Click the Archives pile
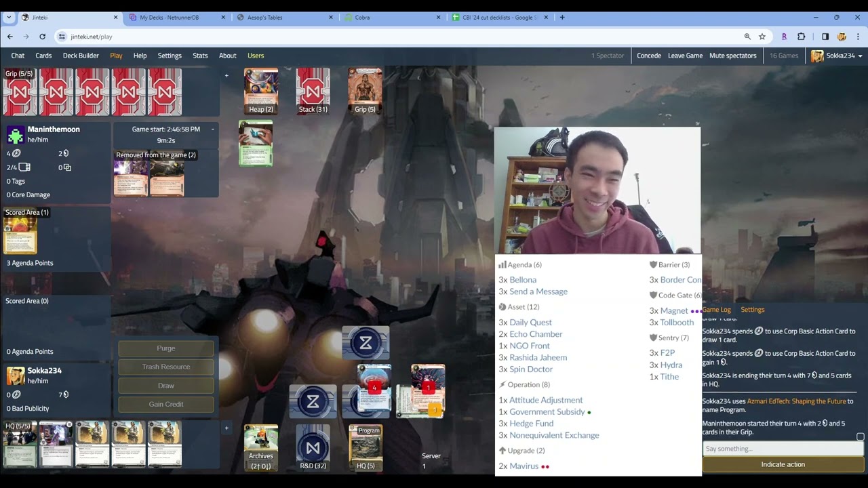 point(261,447)
